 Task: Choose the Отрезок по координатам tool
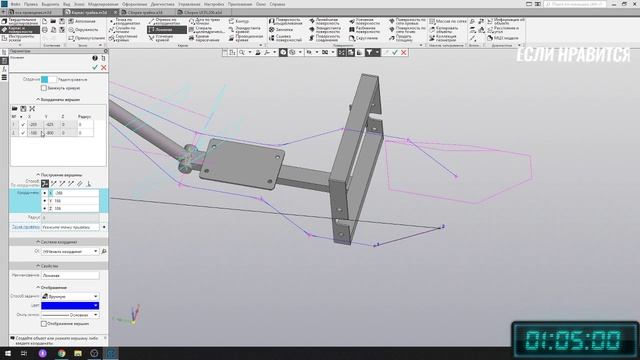(x=163, y=21)
